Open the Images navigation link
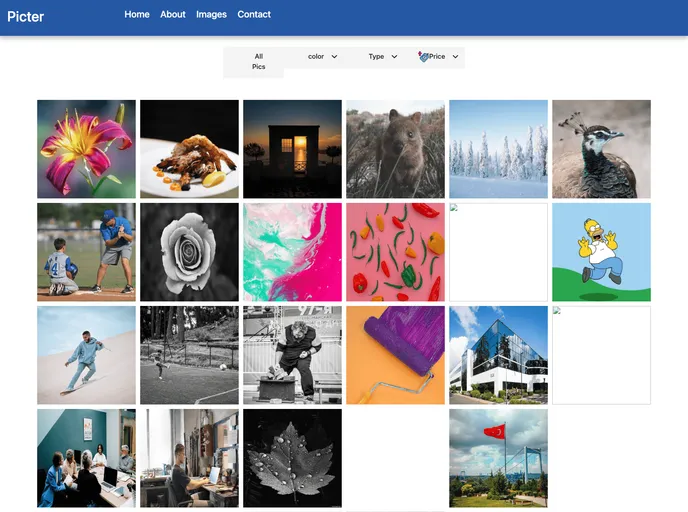Viewport: 688px width, 512px height. [x=211, y=15]
